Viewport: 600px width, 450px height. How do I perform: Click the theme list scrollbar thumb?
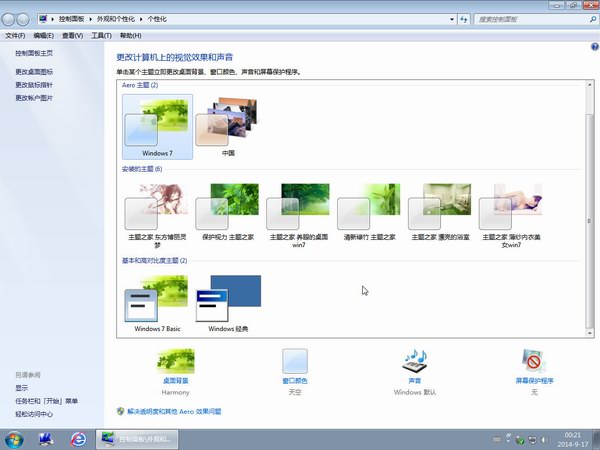pos(590,221)
